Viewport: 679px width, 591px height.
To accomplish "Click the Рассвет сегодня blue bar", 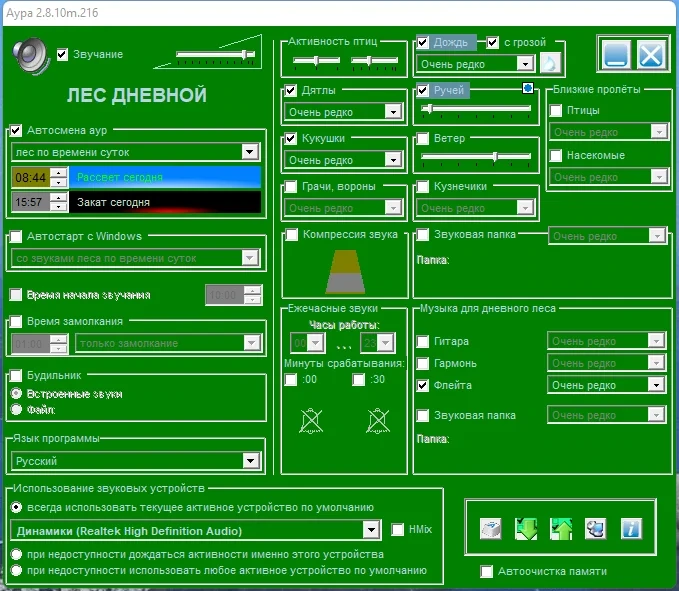I will click(165, 178).
